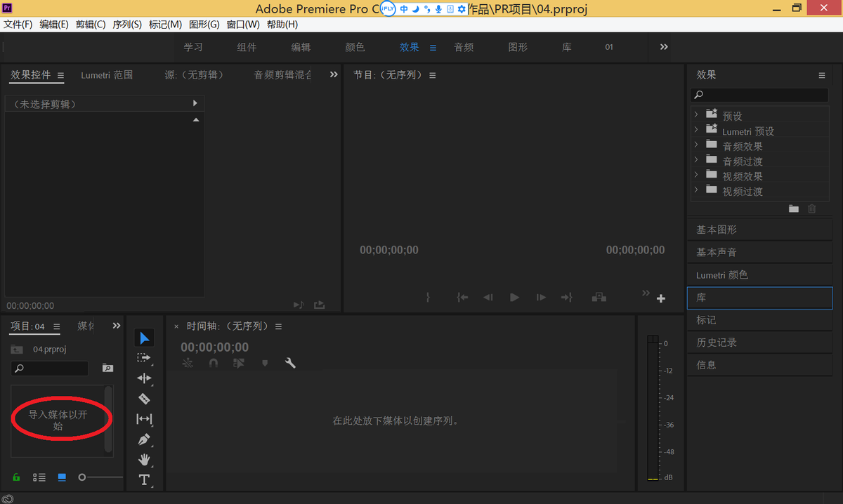Switch to Lumetri 范围 tab
The height and width of the screenshot is (504, 843).
(x=107, y=74)
